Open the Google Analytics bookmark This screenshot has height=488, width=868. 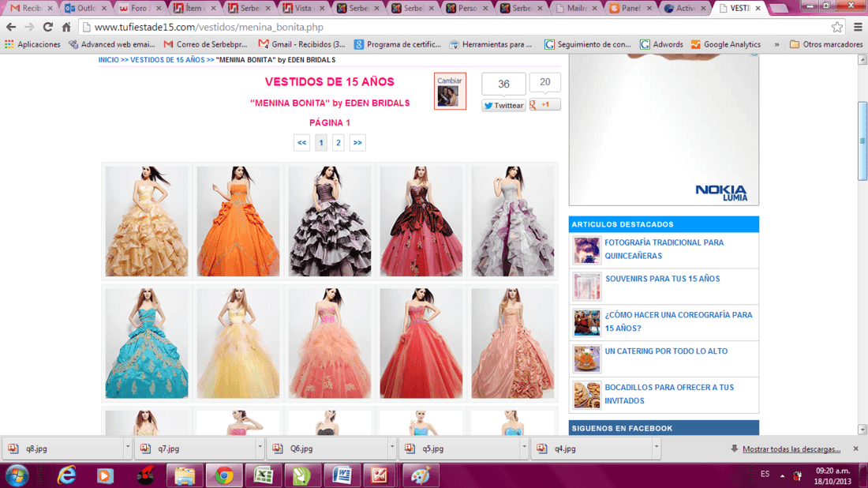pos(726,44)
